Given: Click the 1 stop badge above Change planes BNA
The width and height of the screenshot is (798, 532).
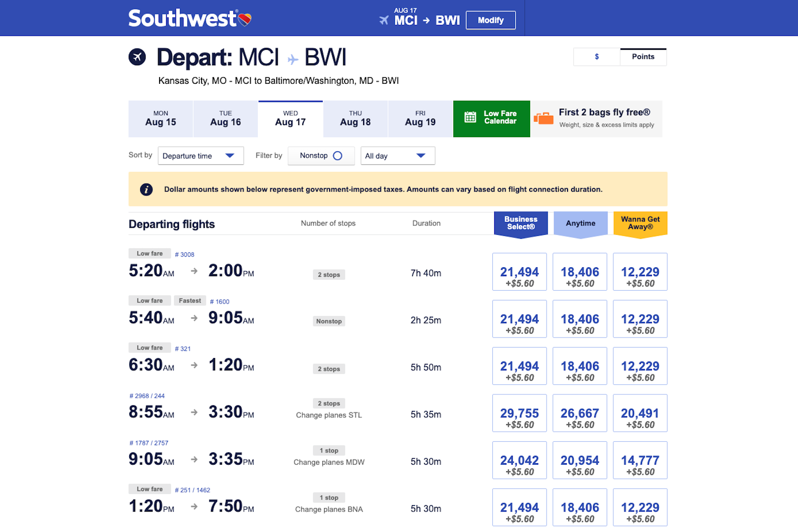Looking at the screenshot, I should coord(329,498).
